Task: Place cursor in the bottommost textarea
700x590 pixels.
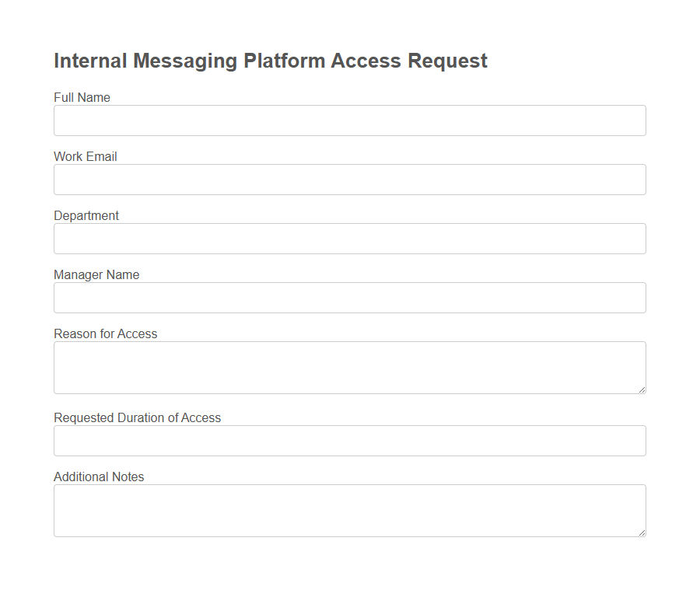Action: point(349,509)
